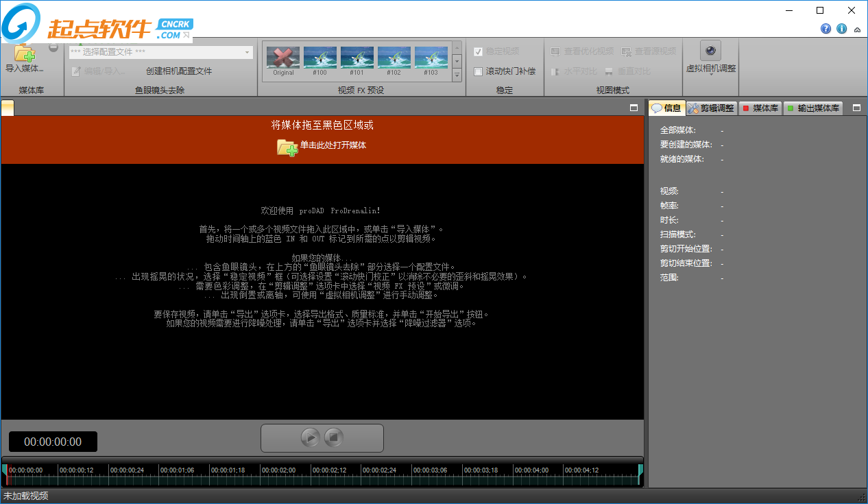Image resolution: width=868 pixels, height=504 pixels.
Task: Maximize the preview panel with its window icon
Action: point(634,108)
